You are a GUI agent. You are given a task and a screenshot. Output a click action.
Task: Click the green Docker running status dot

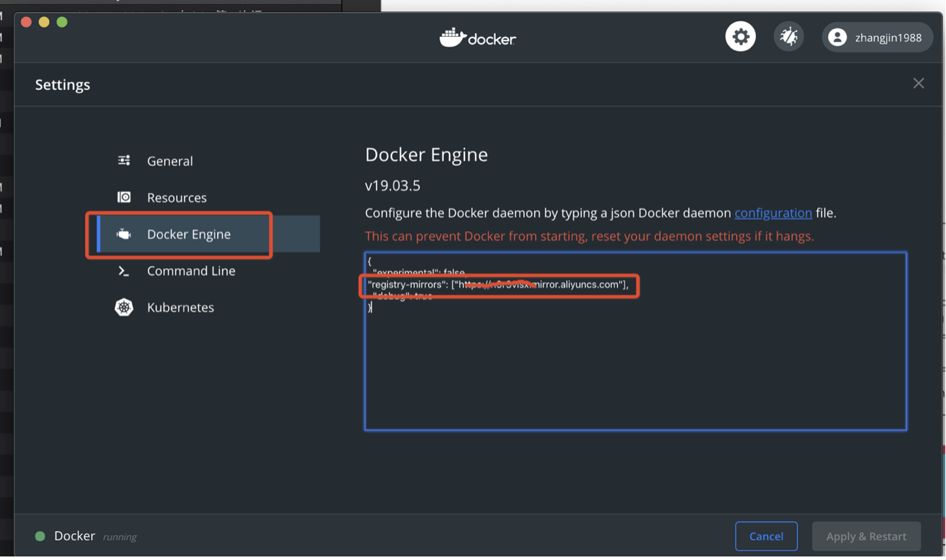[40, 536]
